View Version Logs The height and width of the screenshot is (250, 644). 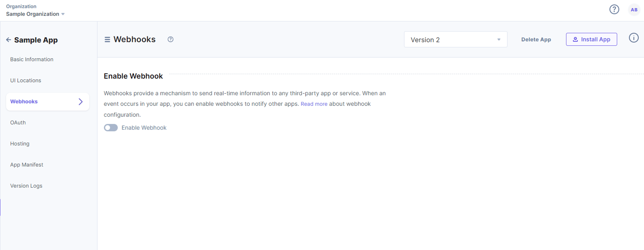[26, 186]
